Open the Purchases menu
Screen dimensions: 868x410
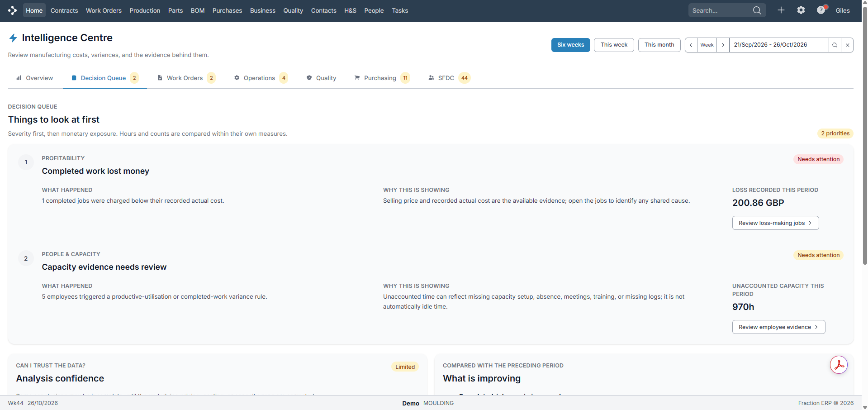point(227,10)
